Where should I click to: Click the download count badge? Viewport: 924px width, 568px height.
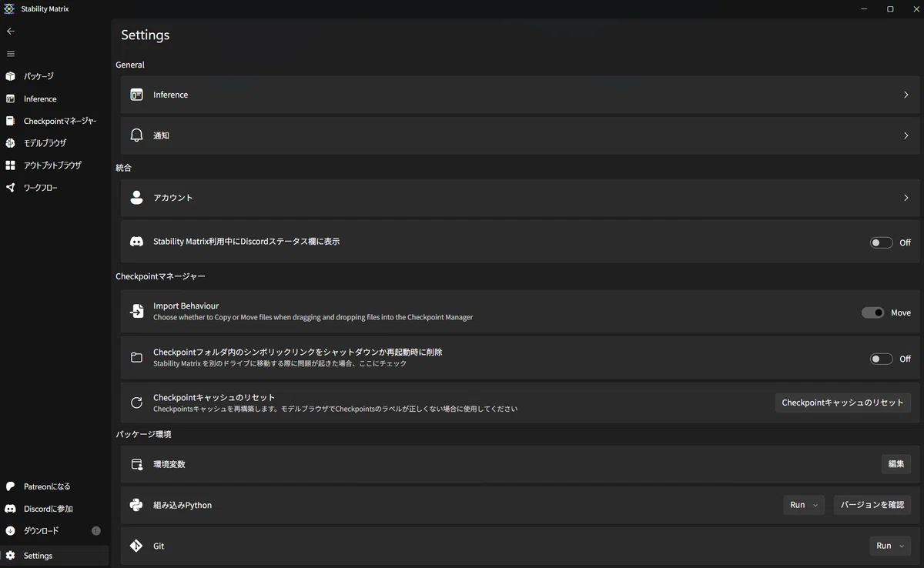click(x=96, y=531)
